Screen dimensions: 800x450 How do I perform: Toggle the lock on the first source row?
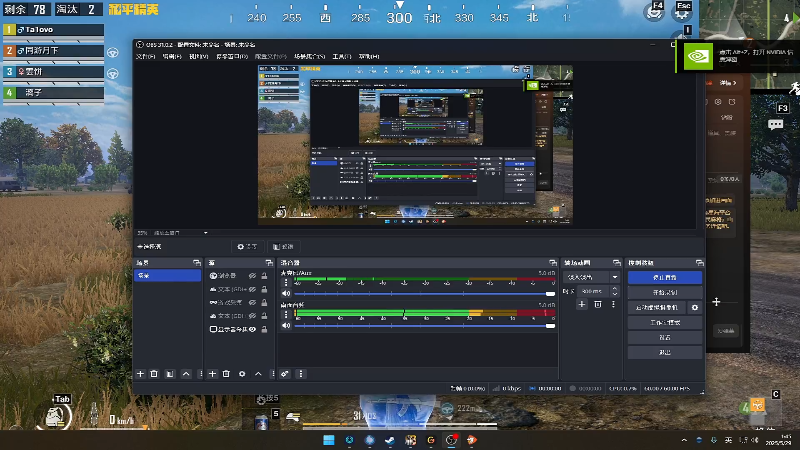click(x=264, y=276)
